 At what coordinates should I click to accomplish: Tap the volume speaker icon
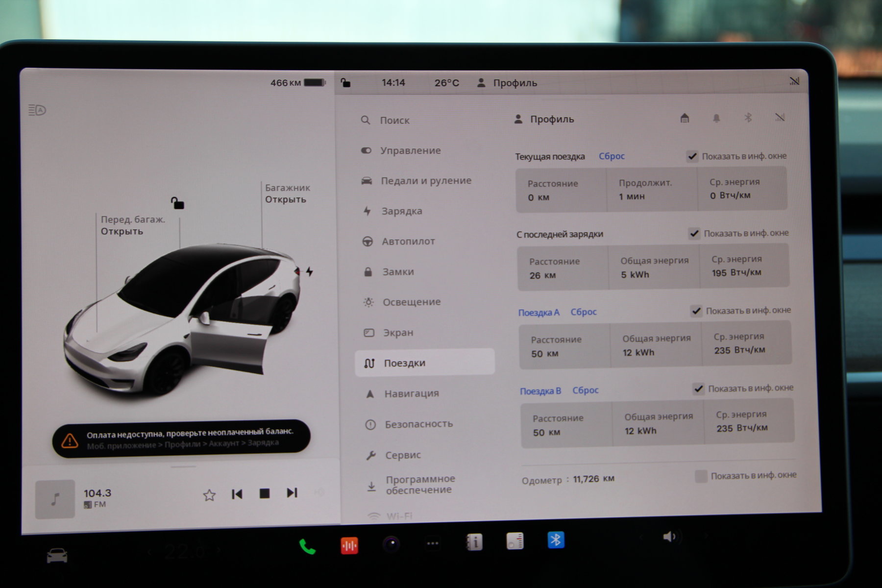(669, 537)
